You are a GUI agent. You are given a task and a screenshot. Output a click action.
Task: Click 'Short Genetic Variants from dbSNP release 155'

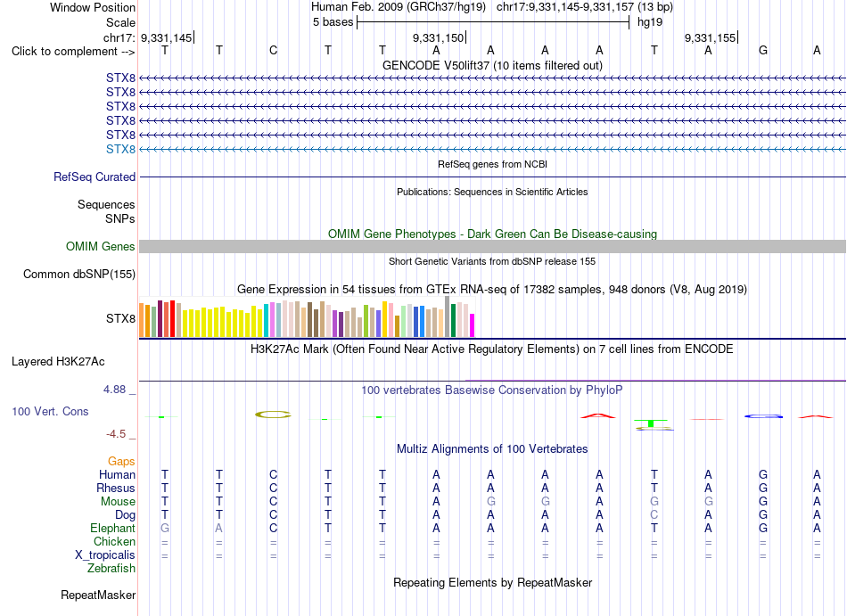click(x=492, y=261)
